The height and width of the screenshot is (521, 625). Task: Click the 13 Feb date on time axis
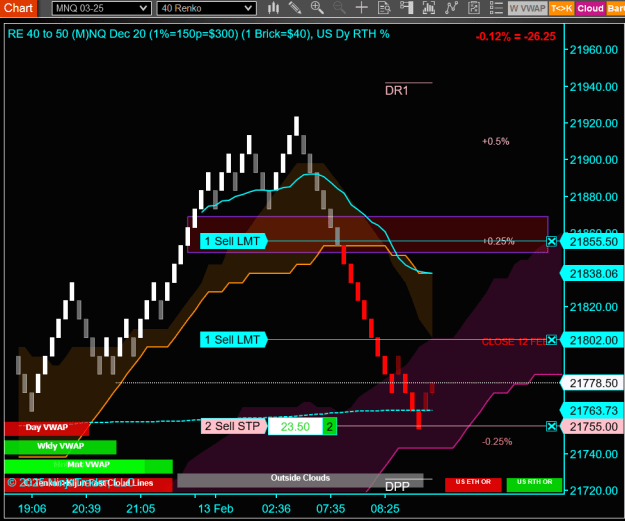[216, 509]
